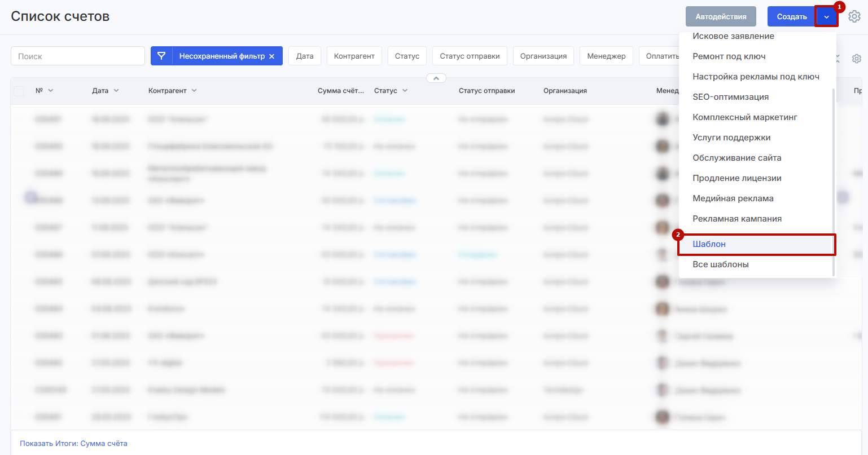Open the Контрагент filter button
This screenshot has height=455, width=868.
coord(354,56)
